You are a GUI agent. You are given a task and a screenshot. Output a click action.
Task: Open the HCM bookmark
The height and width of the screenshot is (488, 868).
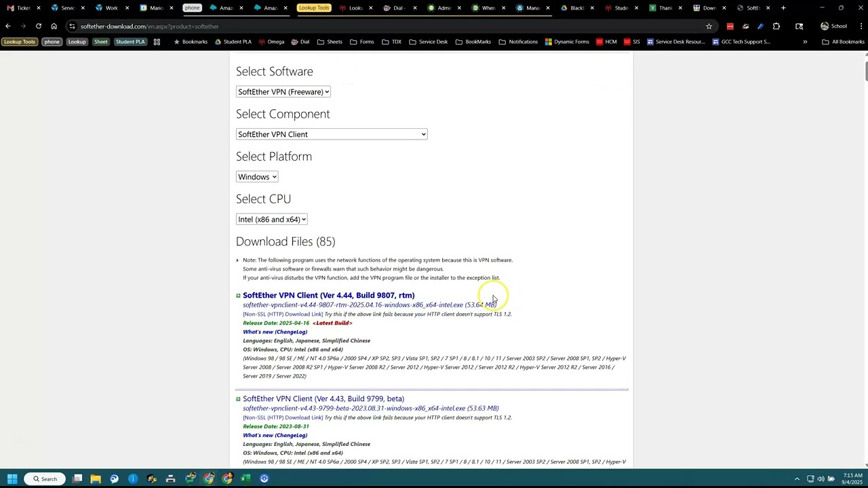[606, 42]
